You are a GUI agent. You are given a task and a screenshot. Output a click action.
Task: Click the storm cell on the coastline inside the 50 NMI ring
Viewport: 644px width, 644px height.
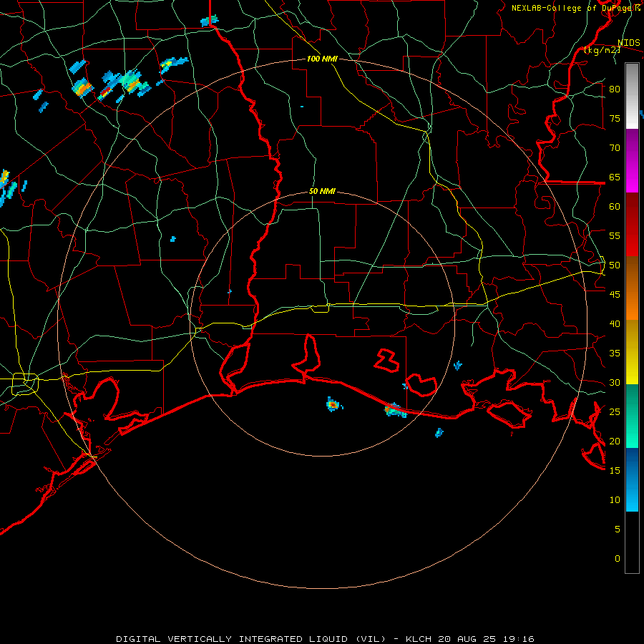tap(396, 410)
